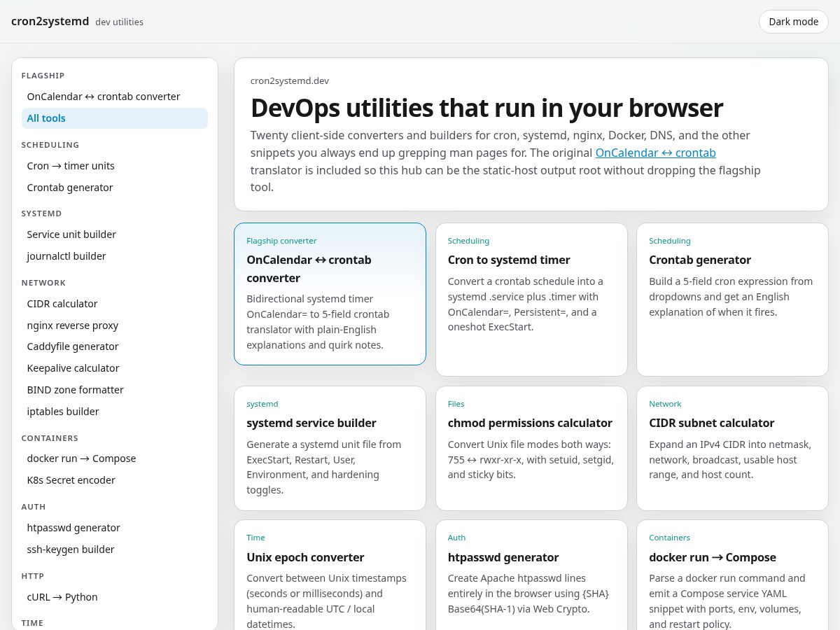The width and height of the screenshot is (840, 630).
Task: Open Caddyfile generator sidebar link
Action: click(115, 346)
